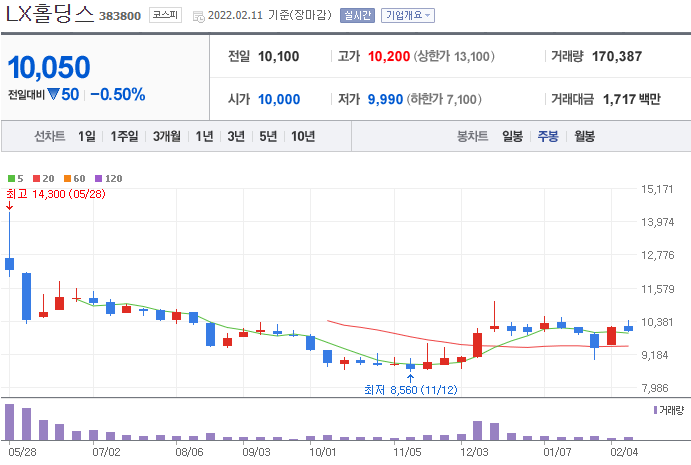Image resolution: width=691 pixels, height=465 pixels.
Task: Switch to 일봉 daily candle chart
Action: (x=513, y=136)
